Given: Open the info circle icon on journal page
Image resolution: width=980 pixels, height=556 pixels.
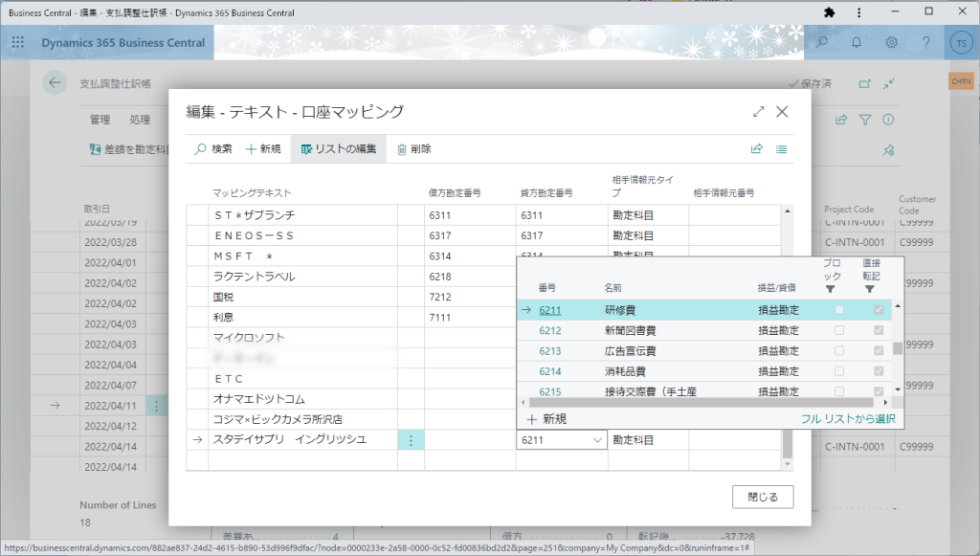Looking at the screenshot, I should point(888,120).
